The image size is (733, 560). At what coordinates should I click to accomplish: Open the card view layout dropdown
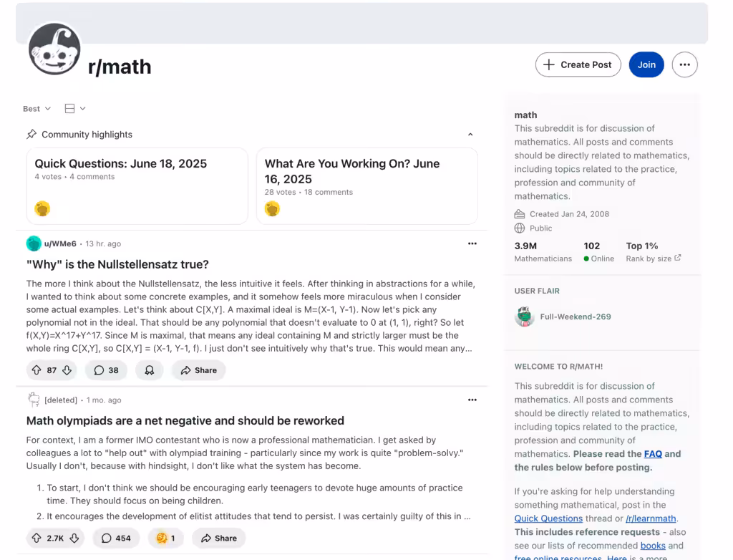pyautogui.click(x=74, y=109)
